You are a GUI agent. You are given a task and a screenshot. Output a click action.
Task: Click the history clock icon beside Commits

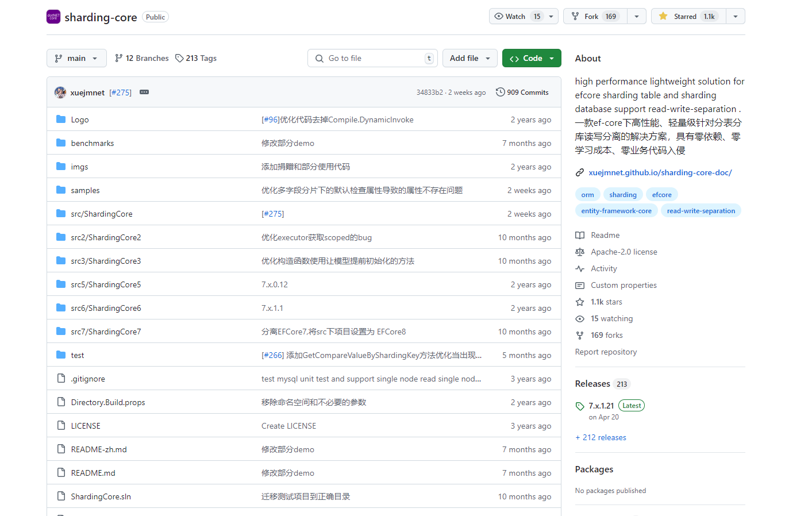click(500, 92)
